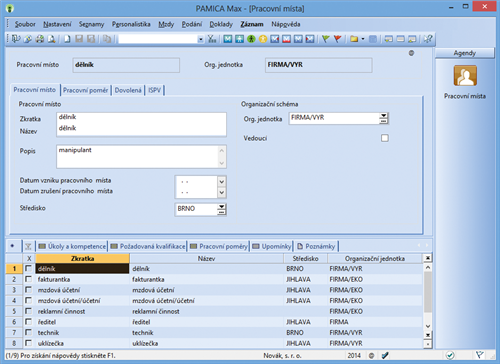The image size is (500, 364).
Task: Click the Zkratka input field containing dělník
Action: click(x=141, y=117)
